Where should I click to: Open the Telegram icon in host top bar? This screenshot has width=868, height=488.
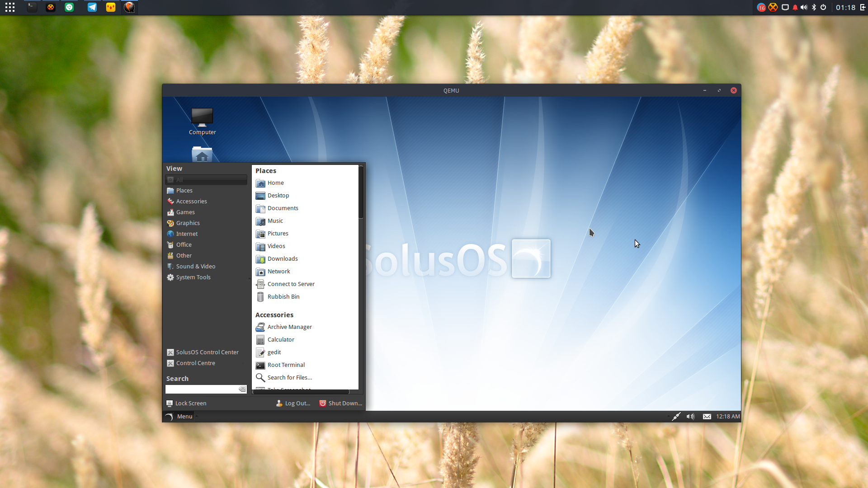click(x=92, y=7)
